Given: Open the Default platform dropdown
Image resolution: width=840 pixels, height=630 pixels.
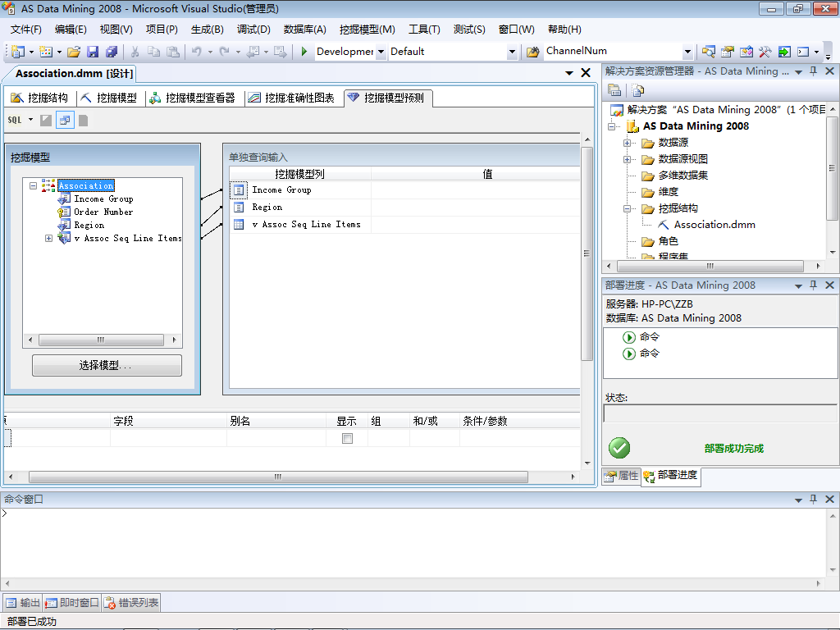Looking at the screenshot, I should coord(512,52).
